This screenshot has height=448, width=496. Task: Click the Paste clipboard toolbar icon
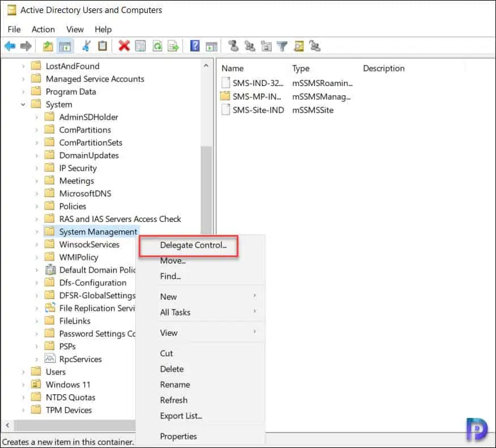click(x=102, y=46)
